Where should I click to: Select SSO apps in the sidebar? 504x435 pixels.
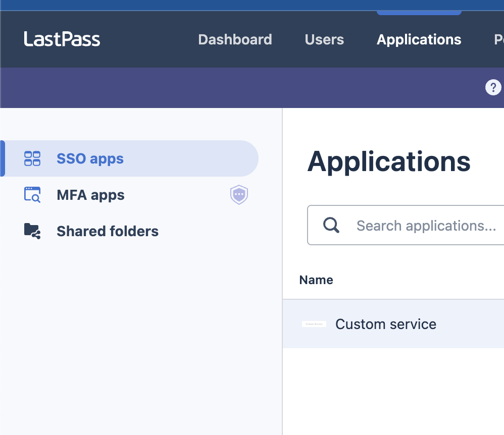[x=130, y=158]
